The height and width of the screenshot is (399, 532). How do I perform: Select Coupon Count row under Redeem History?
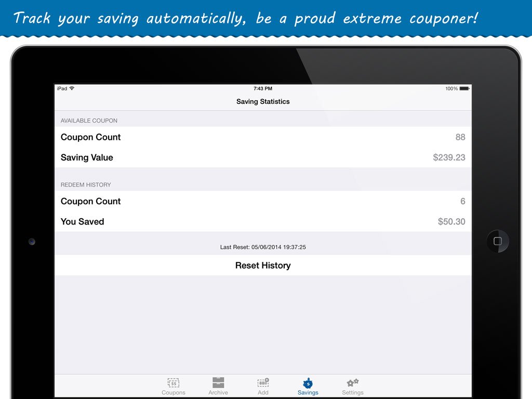pyautogui.click(x=263, y=201)
